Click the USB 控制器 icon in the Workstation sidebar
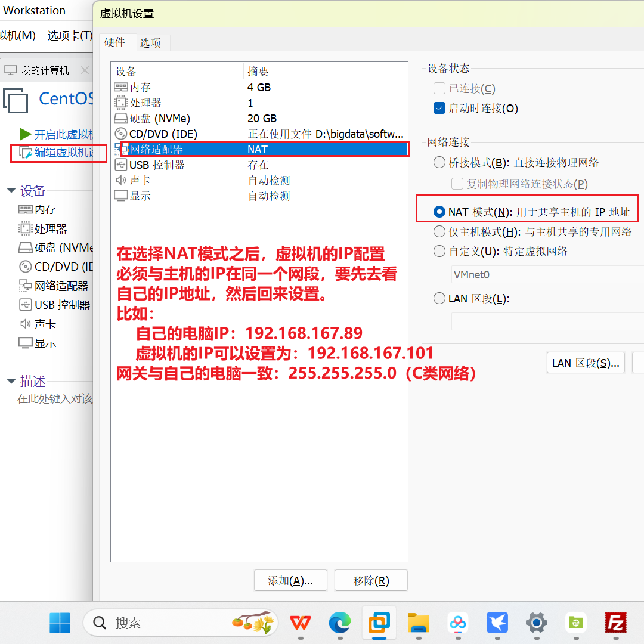644x644 pixels. (26, 305)
